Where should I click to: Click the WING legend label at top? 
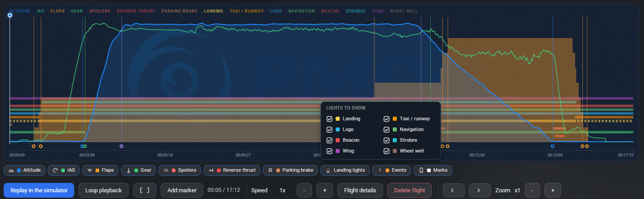378,11
